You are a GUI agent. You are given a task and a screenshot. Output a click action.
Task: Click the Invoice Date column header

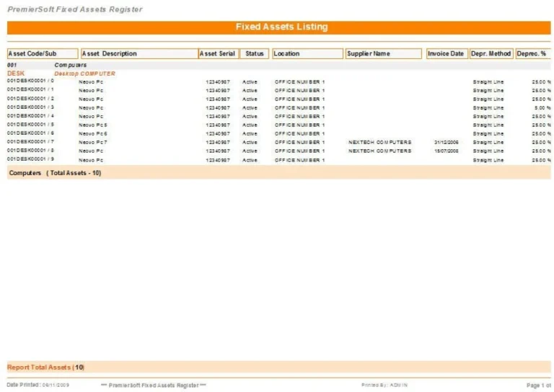click(447, 53)
